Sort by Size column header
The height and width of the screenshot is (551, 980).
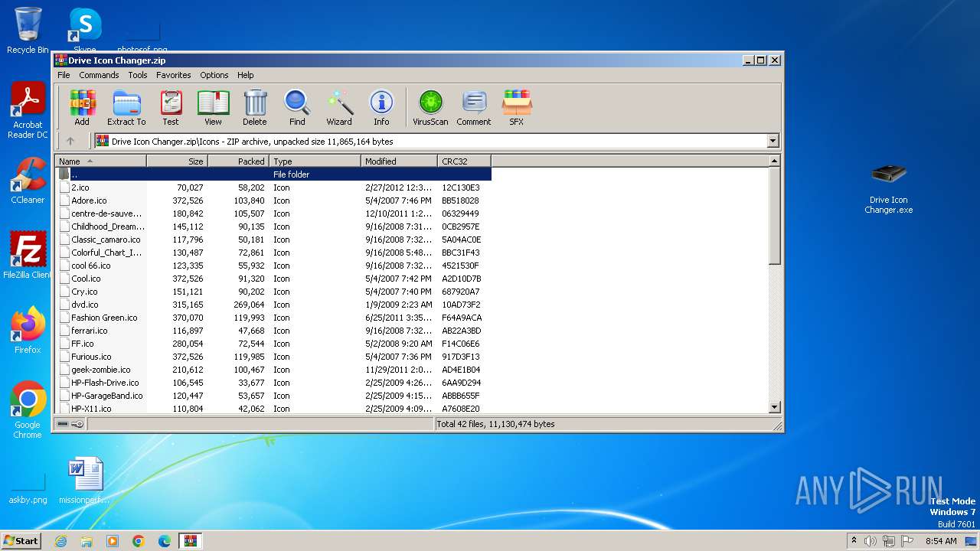[177, 161]
